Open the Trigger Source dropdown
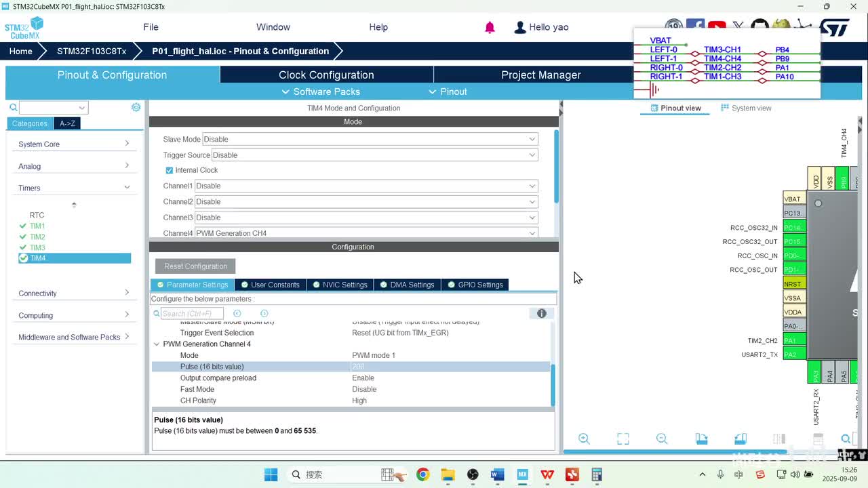The width and height of the screenshot is (868, 488). (x=375, y=155)
